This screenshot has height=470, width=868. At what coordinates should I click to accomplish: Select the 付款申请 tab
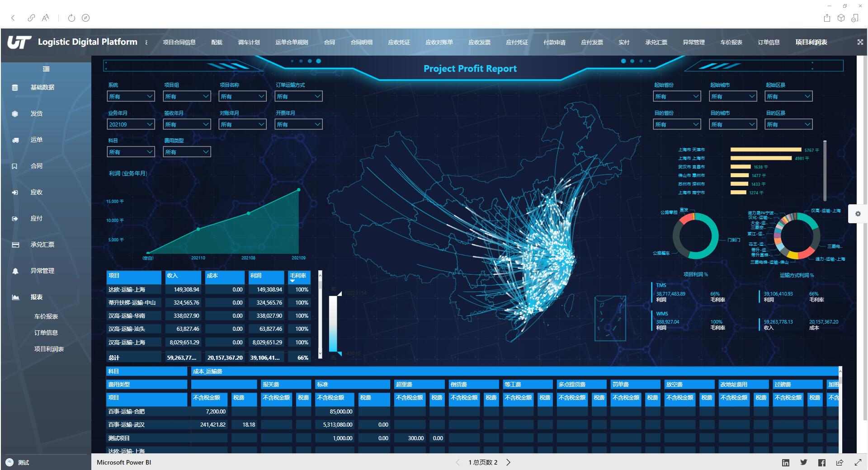pos(554,42)
